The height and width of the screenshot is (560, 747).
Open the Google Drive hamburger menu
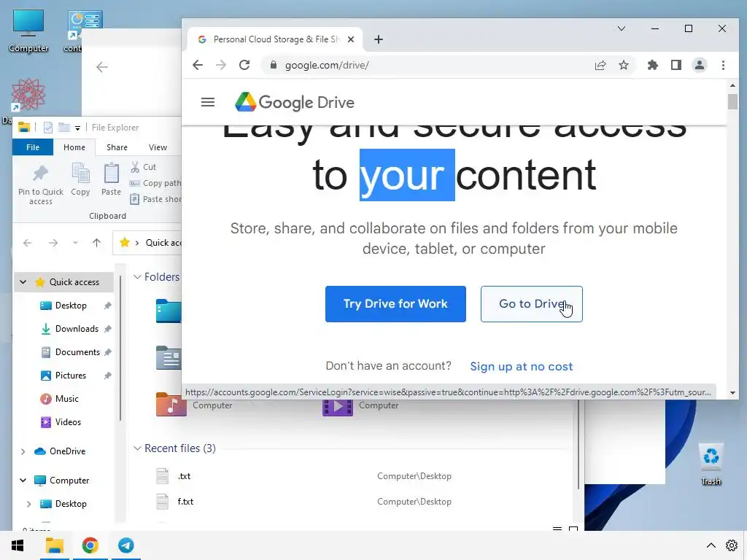click(208, 102)
